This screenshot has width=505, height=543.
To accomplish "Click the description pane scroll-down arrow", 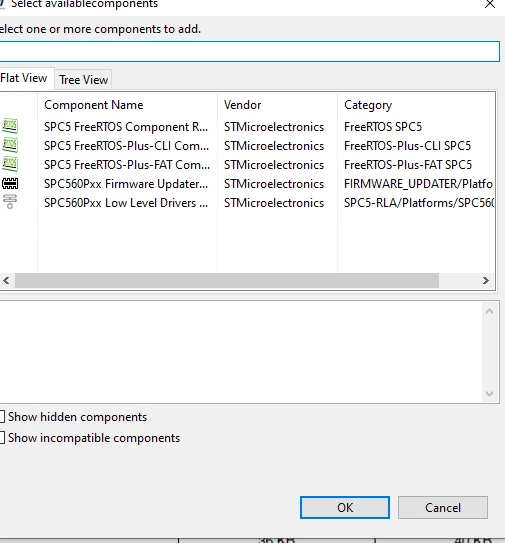I will pyautogui.click(x=489, y=394).
